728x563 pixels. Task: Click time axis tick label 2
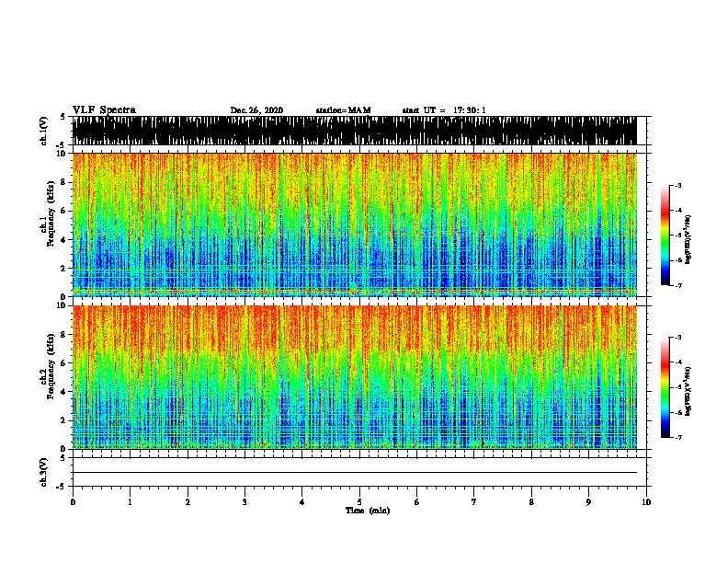tap(188, 502)
